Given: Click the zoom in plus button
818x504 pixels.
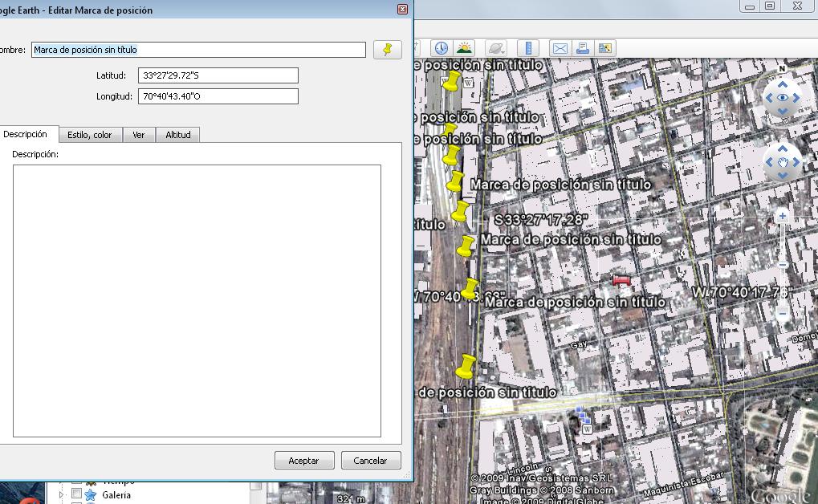Looking at the screenshot, I should click(x=783, y=216).
